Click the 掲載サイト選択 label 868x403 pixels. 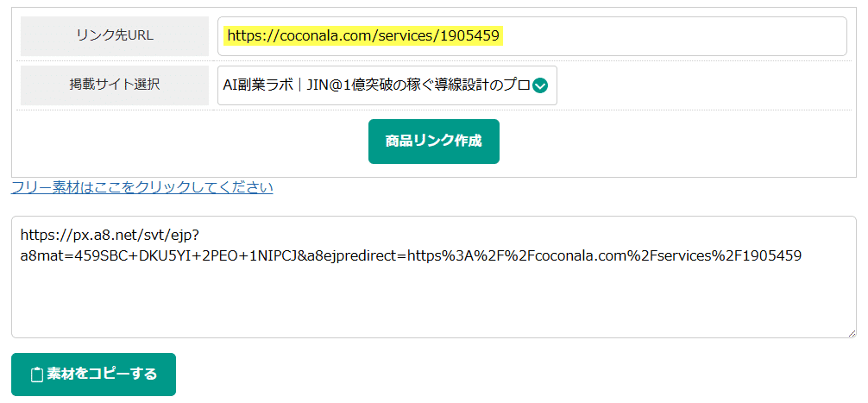coord(115,85)
